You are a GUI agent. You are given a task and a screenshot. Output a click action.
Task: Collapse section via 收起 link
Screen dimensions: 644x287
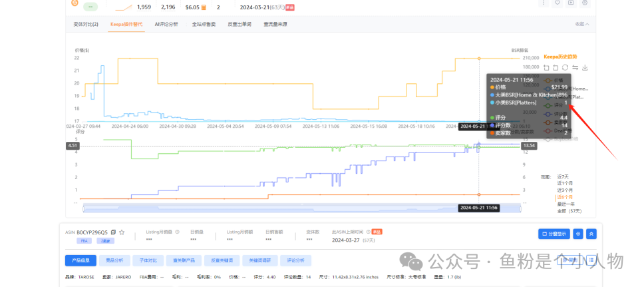pos(582,24)
